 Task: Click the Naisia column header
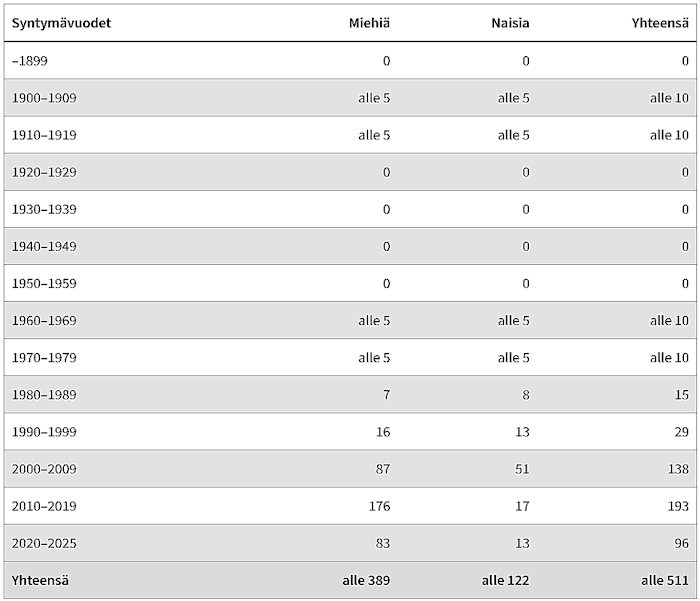pyautogui.click(x=510, y=23)
